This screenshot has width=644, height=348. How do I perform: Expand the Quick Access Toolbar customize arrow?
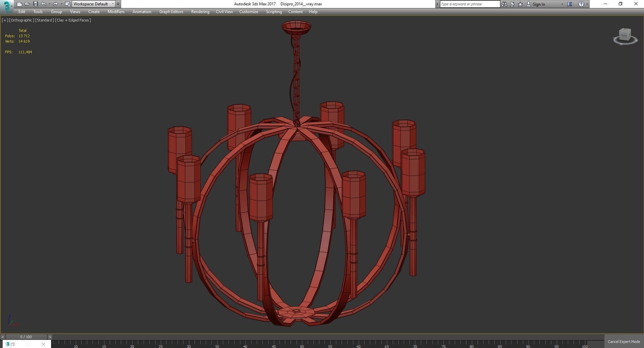(x=118, y=4)
